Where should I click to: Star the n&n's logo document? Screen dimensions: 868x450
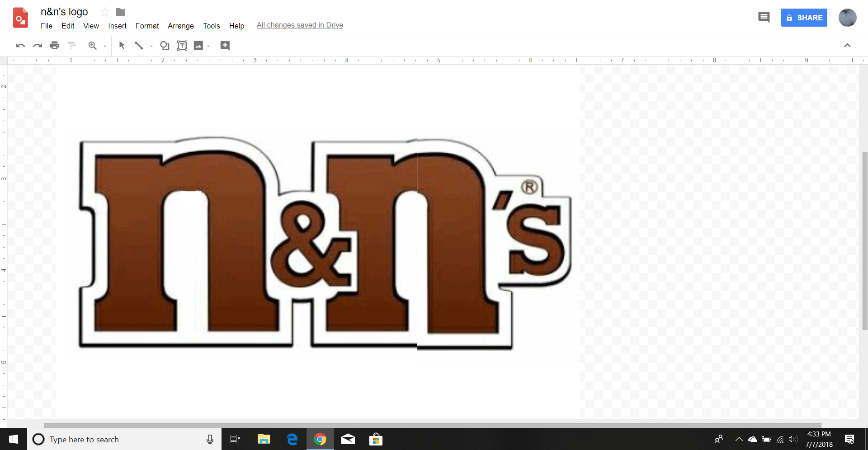(x=105, y=12)
